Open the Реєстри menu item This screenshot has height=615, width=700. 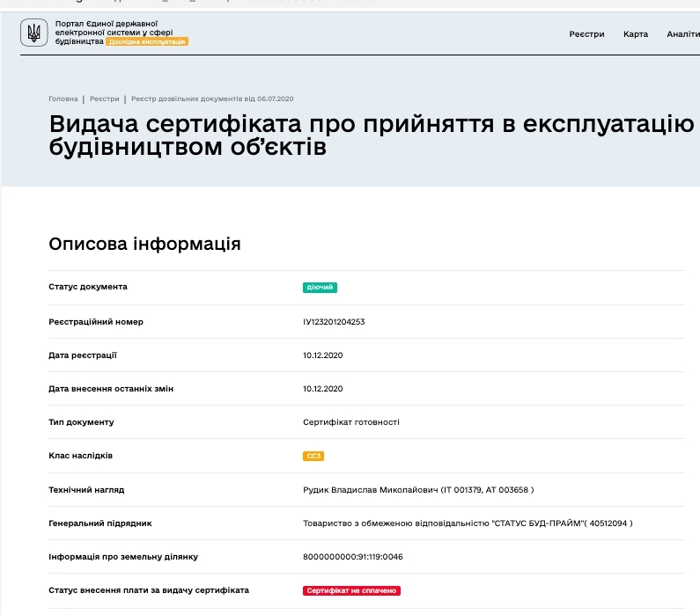point(586,34)
